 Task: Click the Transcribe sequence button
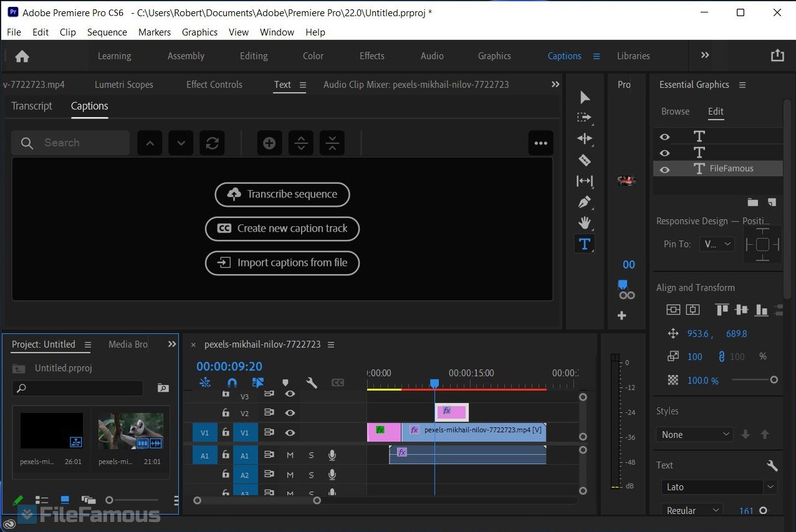coord(282,194)
